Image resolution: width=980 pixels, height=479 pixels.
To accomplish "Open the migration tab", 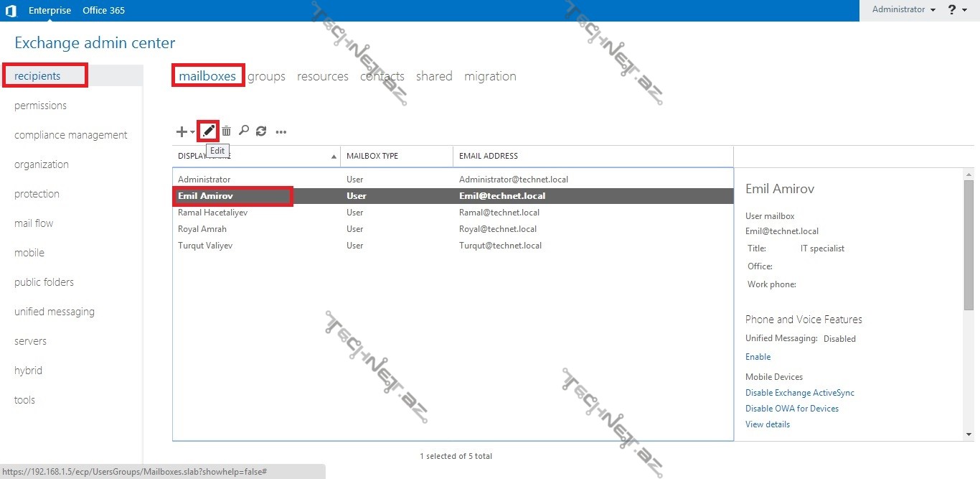I will pyautogui.click(x=490, y=76).
